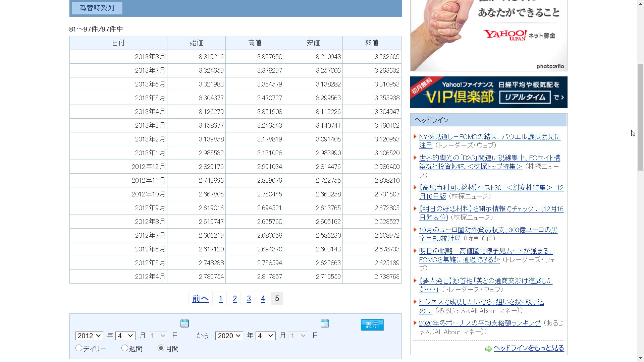Open the end date calendar icon

tap(325, 323)
